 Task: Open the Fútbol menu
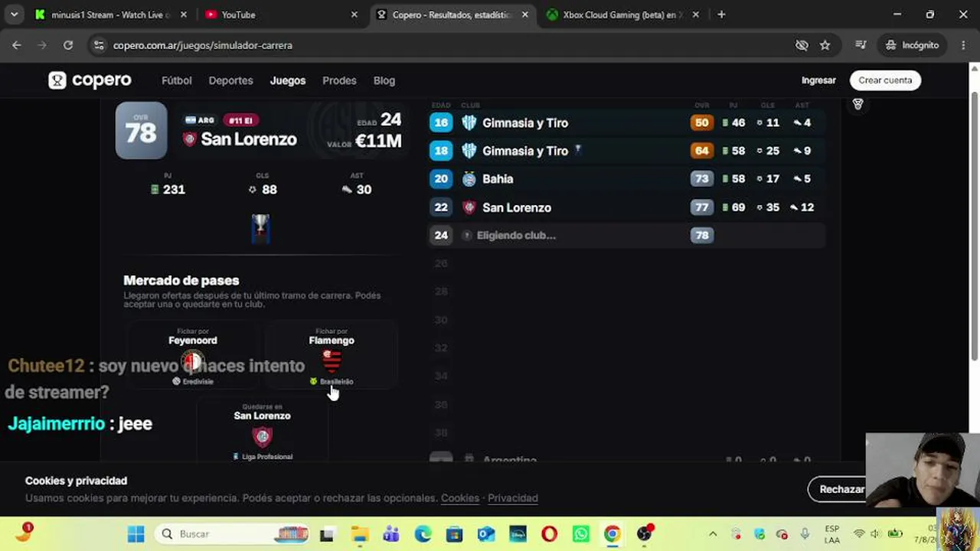point(177,80)
